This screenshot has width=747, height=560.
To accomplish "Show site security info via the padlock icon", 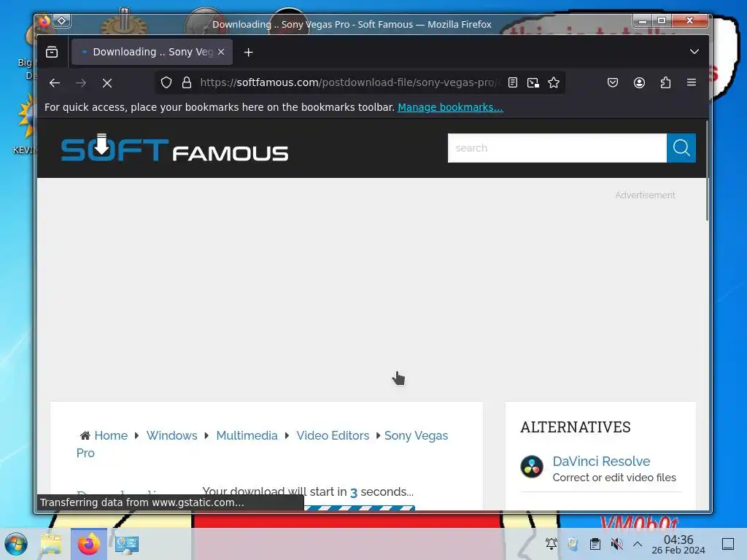I will click(x=187, y=83).
